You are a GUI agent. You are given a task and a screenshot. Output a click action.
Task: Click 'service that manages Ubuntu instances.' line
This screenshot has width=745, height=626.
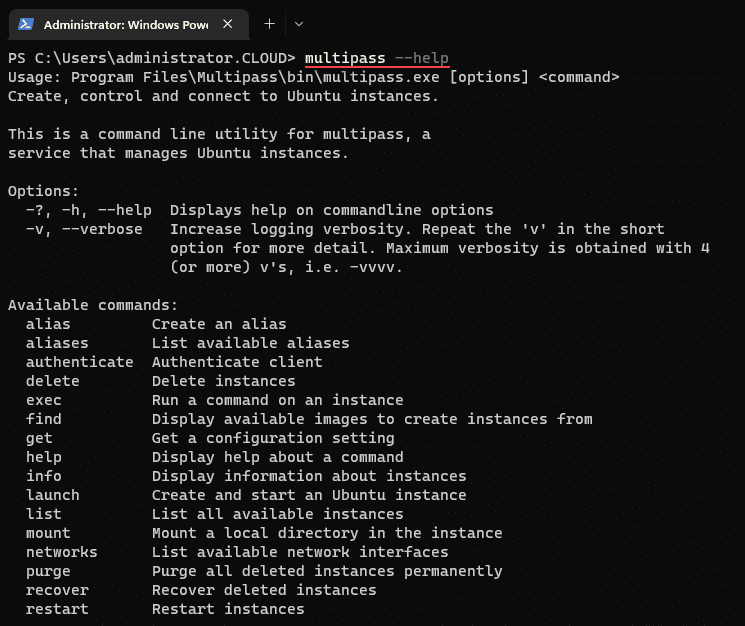tap(178, 153)
